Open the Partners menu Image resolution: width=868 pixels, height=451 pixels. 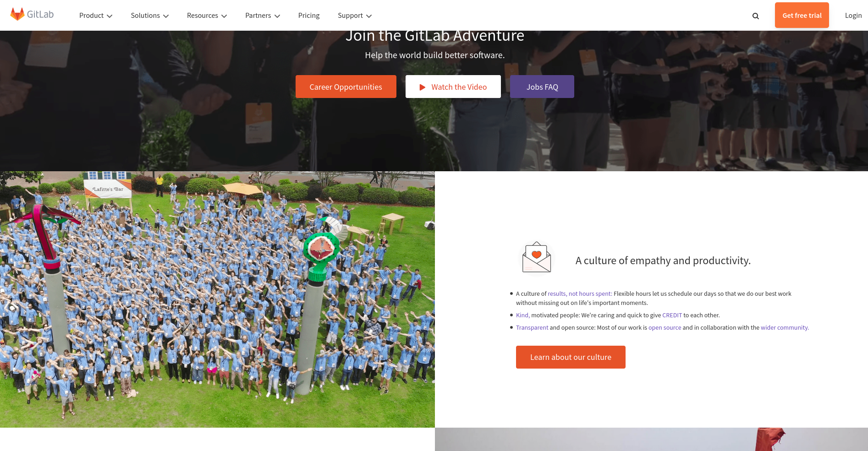pyautogui.click(x=263, y=16)
